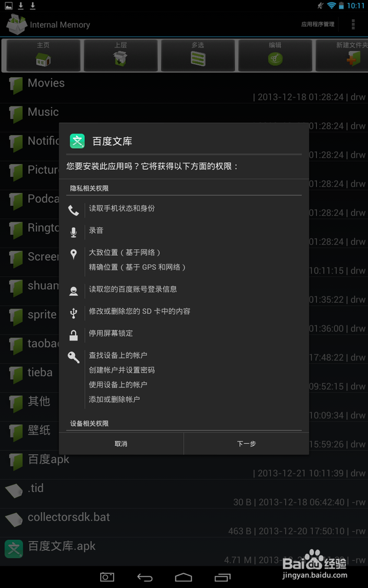The height and width of the screenshot is (588, 368).
Task: Create a new folder with 新建文件夹 button
Action: 342,55
